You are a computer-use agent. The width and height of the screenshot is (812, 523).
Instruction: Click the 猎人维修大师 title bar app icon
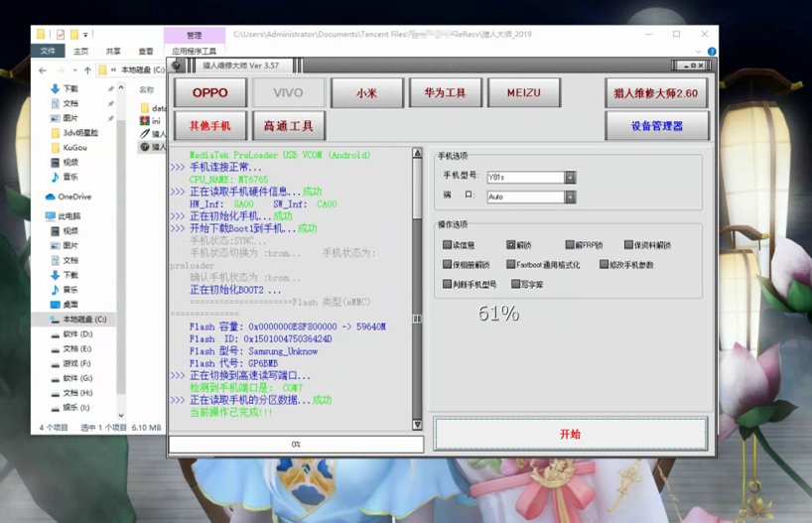coord(176,65)
